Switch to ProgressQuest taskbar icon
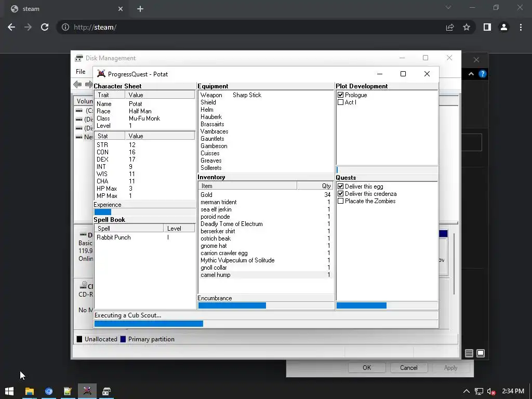Screen dimensions: 532x399 click(x=87, y=391)
